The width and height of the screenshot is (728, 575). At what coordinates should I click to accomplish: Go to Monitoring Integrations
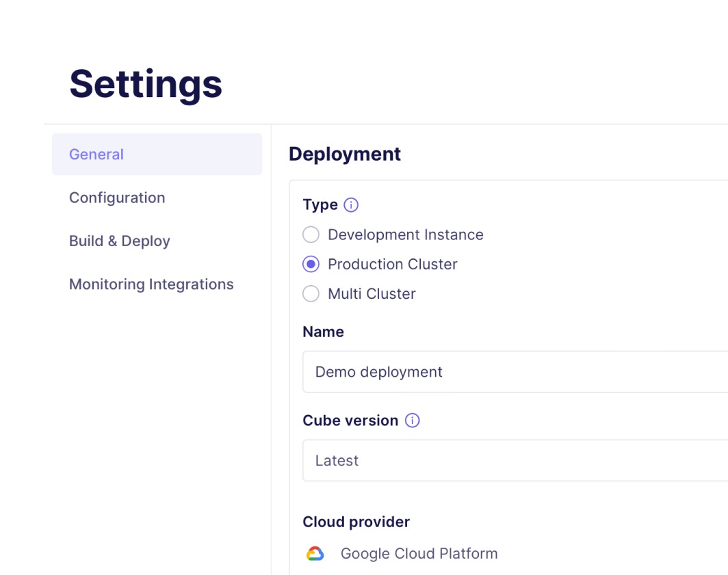pyautogui.click(x=151, y=284)
